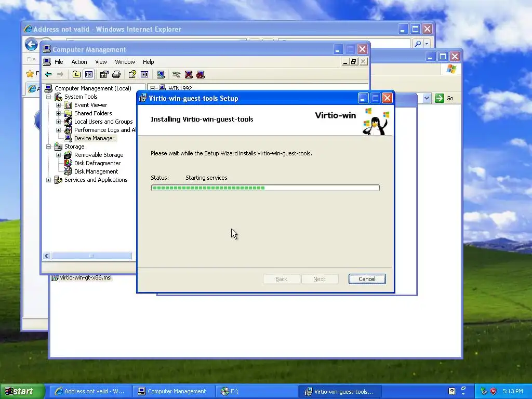Select Computer Management (Local) root node
This screenshot has width=532, height=399.
(92, 88)
